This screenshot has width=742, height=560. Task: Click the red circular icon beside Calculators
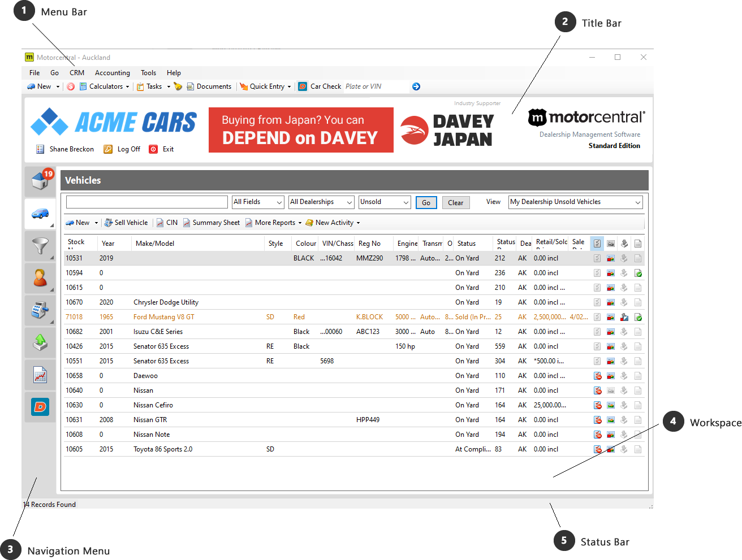pyautogui.click(x=71, y=86)
